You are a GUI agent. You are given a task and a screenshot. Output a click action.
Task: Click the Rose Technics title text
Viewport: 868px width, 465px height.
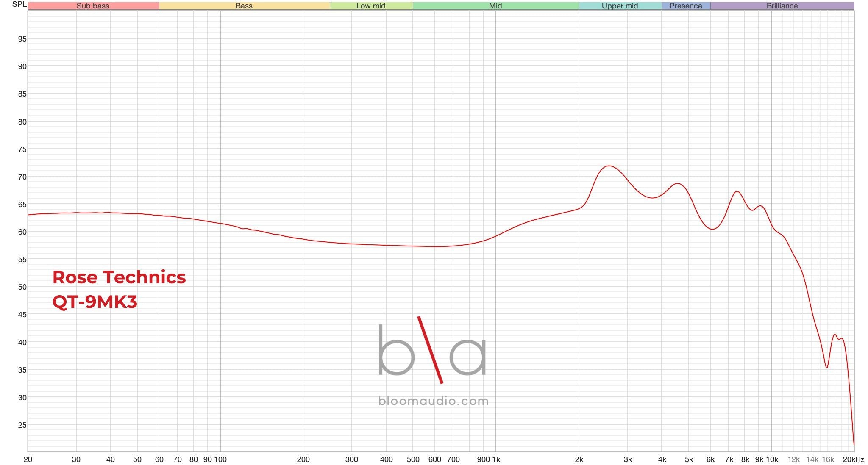click(119, 277)
